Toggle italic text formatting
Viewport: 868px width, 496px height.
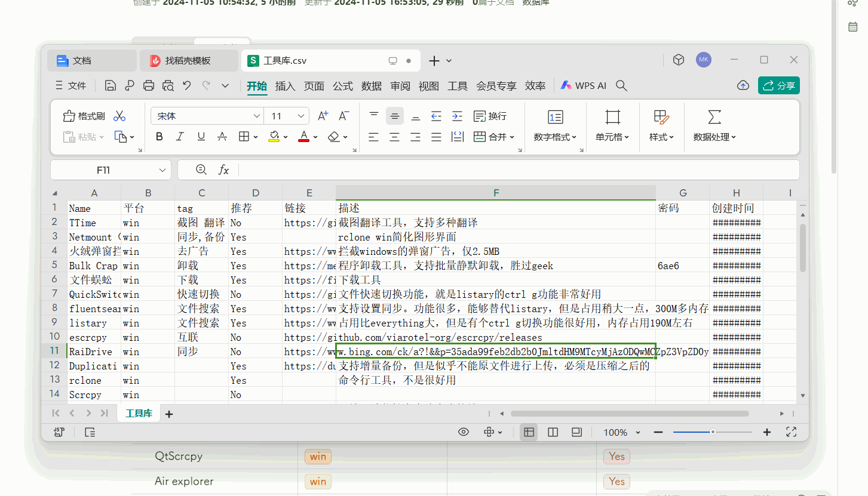(180, 137)
